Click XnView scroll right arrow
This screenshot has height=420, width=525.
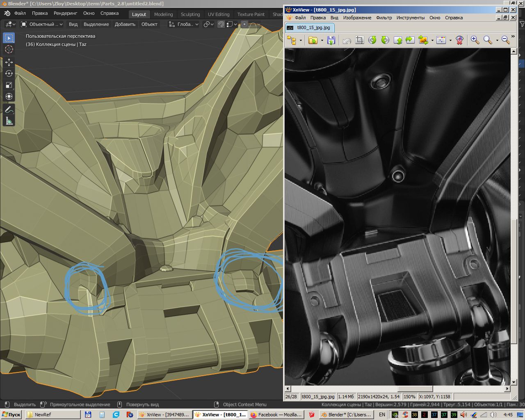point(507,388)
